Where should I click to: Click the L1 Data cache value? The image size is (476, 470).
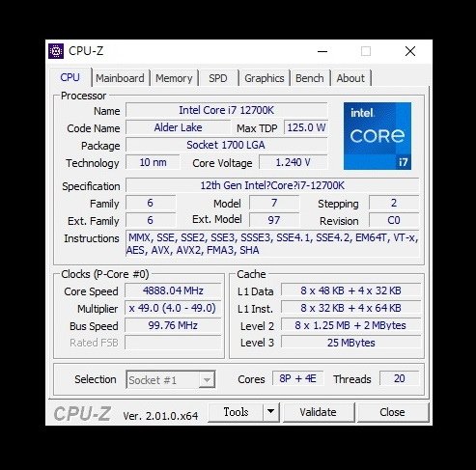click(350, 290)
